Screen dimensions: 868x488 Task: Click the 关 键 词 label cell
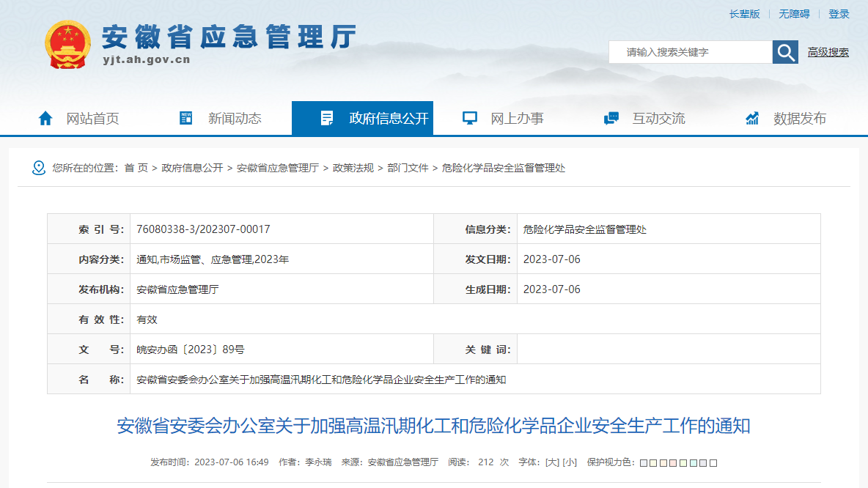476,349
